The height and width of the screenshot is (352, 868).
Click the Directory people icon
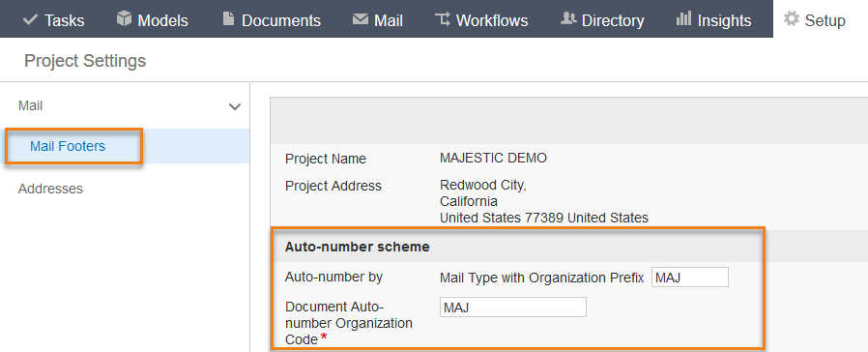568,18
